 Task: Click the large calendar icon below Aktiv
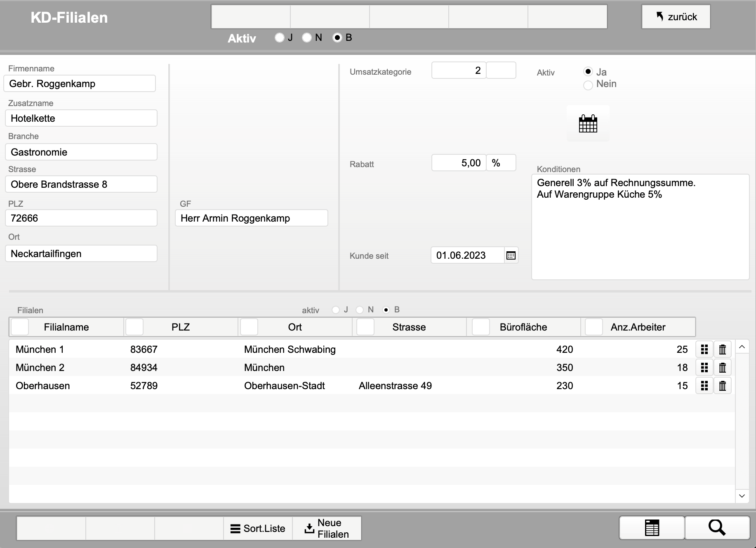[588, 123]
